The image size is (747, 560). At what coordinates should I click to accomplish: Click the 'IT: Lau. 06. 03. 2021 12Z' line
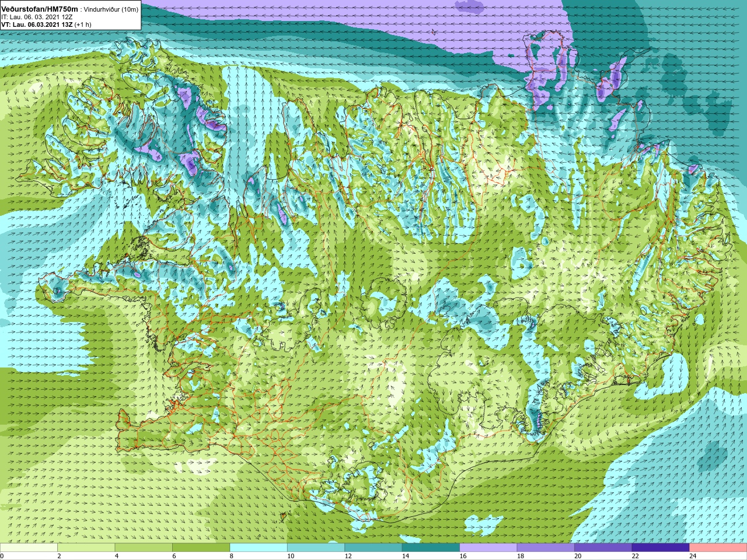pos(37,17)
